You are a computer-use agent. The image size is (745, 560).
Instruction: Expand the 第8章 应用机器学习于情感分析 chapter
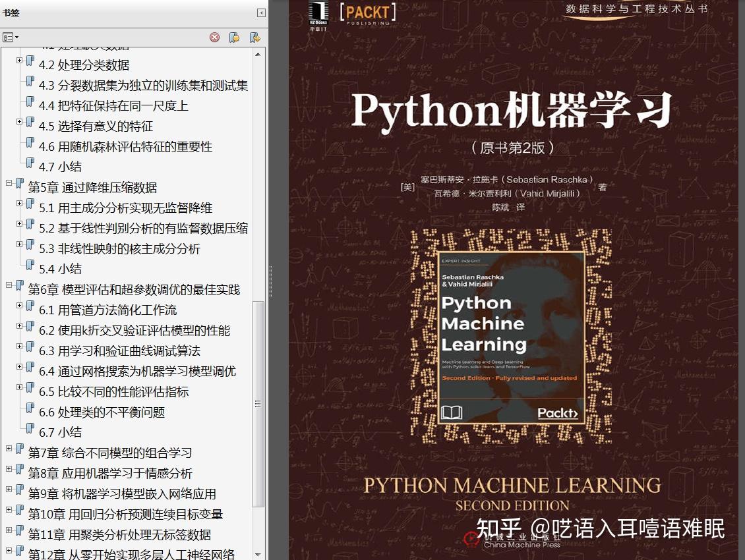pos(9,469)
